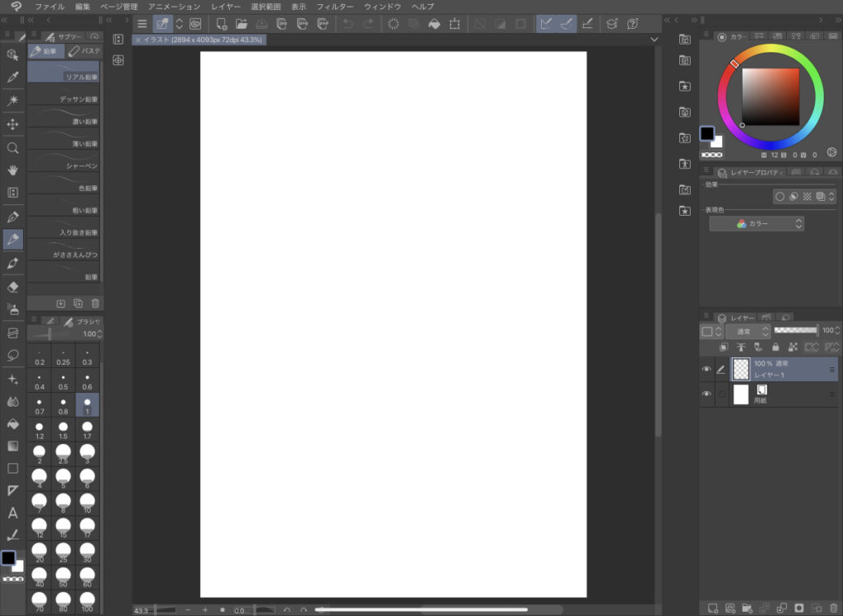
Task: Adjust the layer opacity slider
Action: [796, 330]
